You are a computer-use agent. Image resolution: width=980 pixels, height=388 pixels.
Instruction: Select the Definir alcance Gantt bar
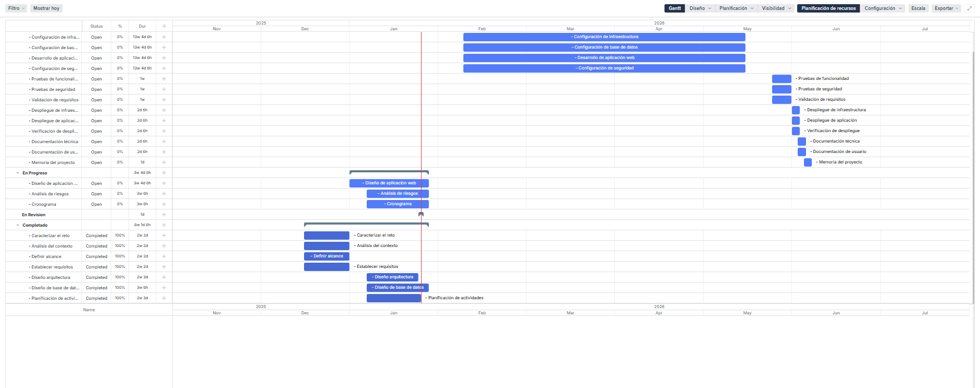(x=326, y=256)
